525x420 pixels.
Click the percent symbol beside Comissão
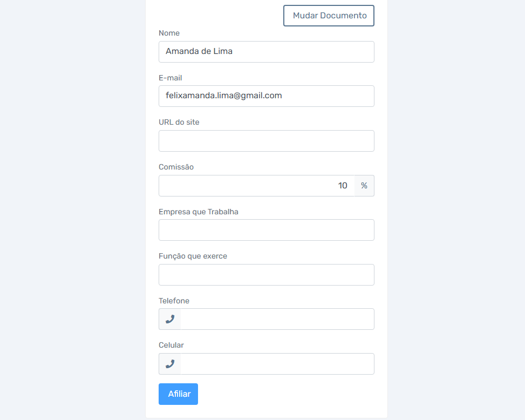pyautogui.click(x=364, y=186)
